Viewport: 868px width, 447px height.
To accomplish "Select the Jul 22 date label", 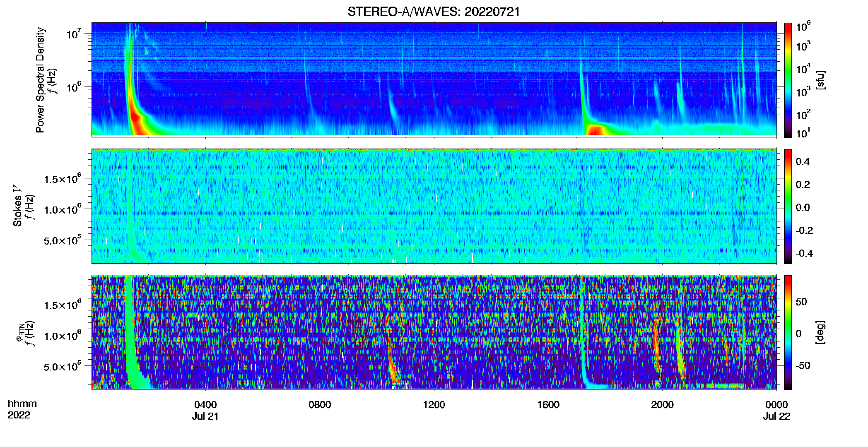I will pyautogui.click(x=777, y=416).
